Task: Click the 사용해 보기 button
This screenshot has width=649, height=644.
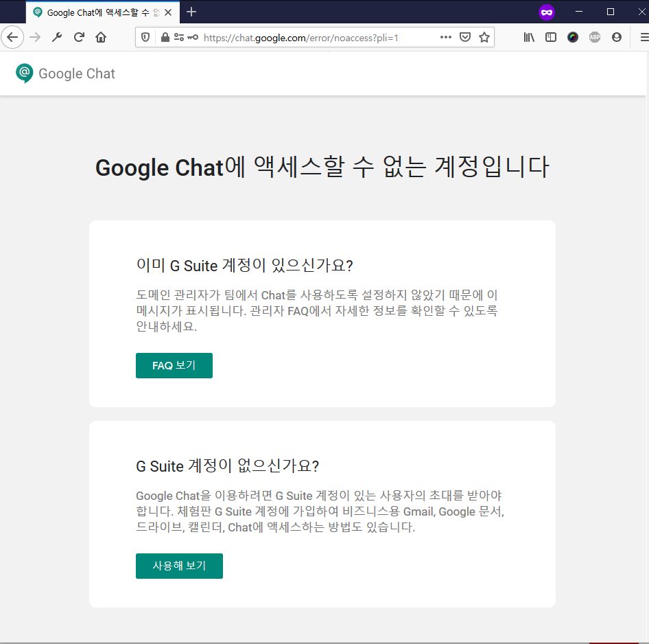Action: click(179, 566)
